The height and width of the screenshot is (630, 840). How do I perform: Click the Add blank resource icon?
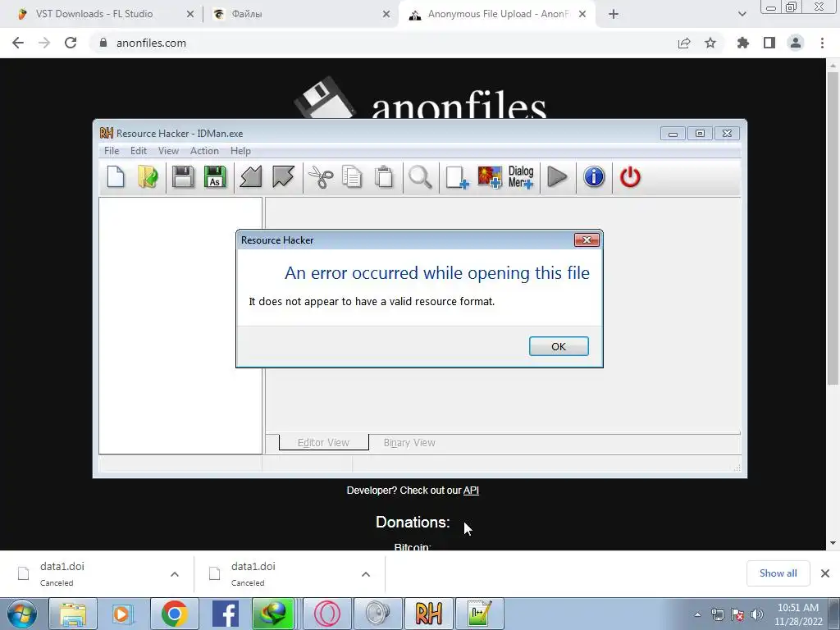[457, 177]
